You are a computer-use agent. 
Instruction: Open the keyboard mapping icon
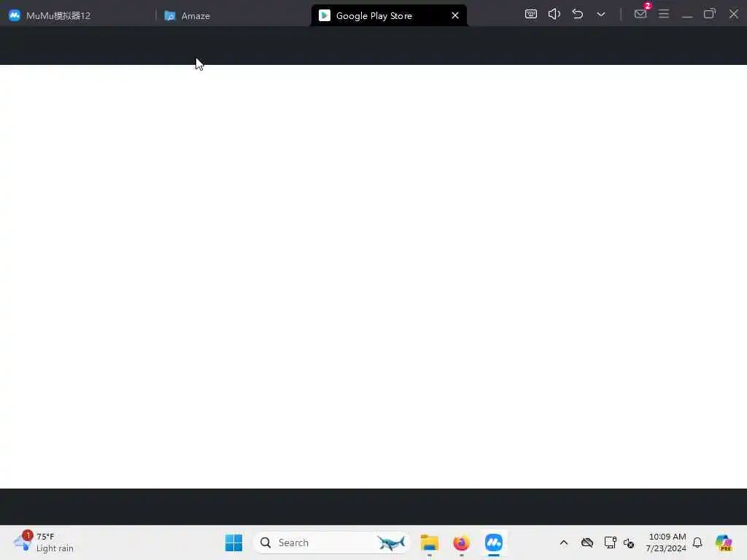point(531,14)
